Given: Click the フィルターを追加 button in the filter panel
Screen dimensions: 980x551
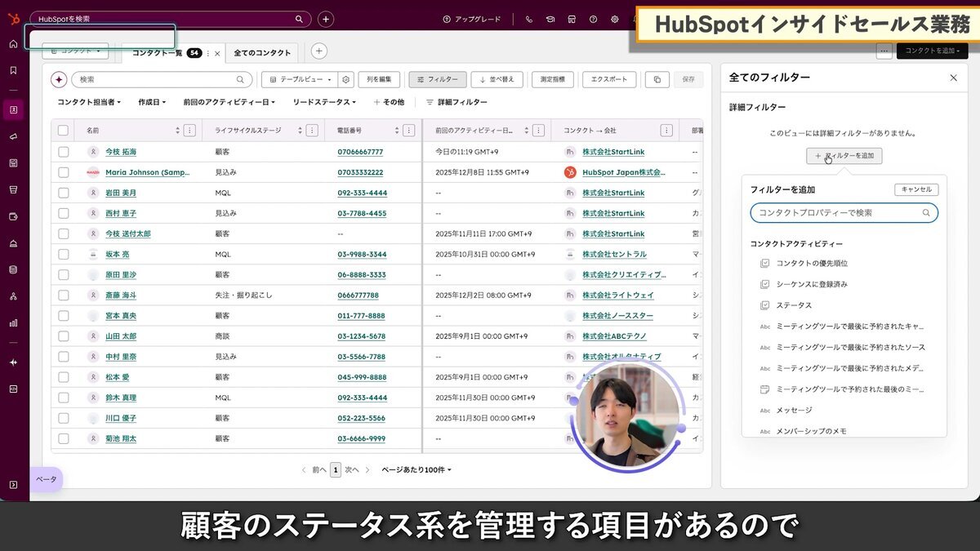Looking at the screenshot, I should [x=844, y=155].
